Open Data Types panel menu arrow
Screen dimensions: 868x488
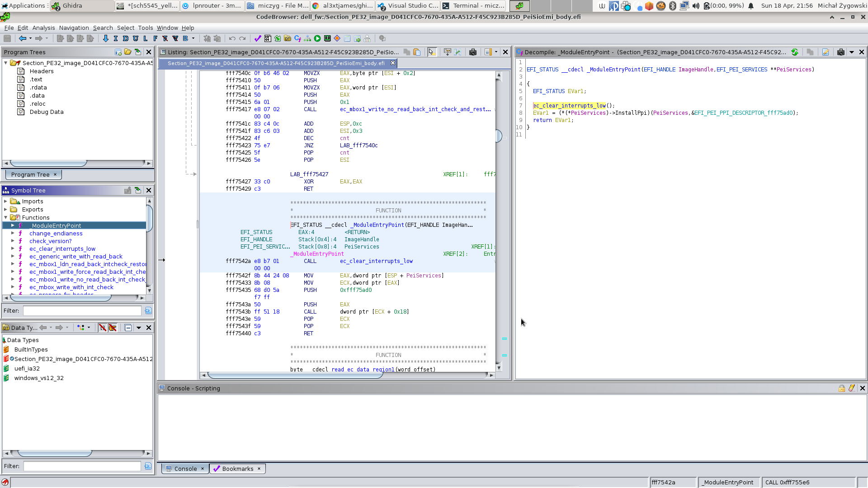click(139, 328)
